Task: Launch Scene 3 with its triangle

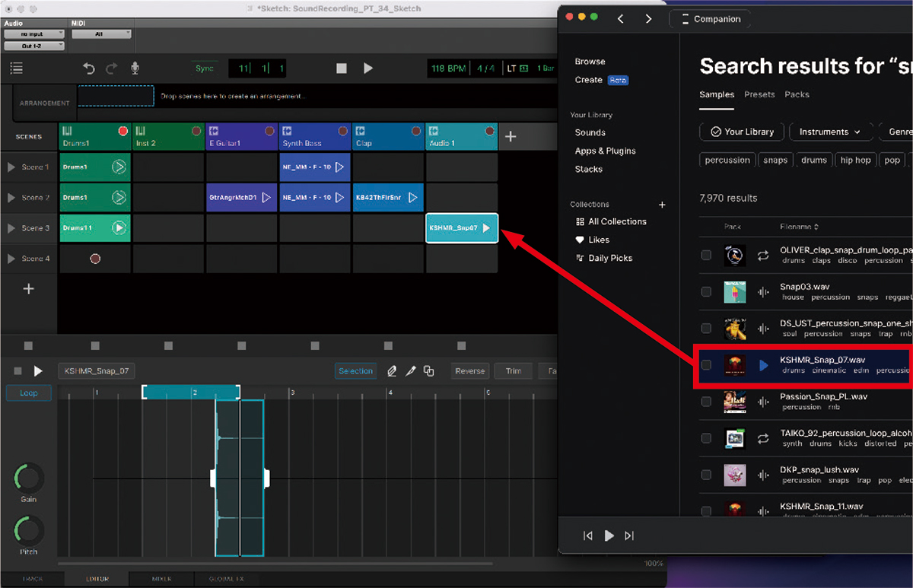Action: 11,227
